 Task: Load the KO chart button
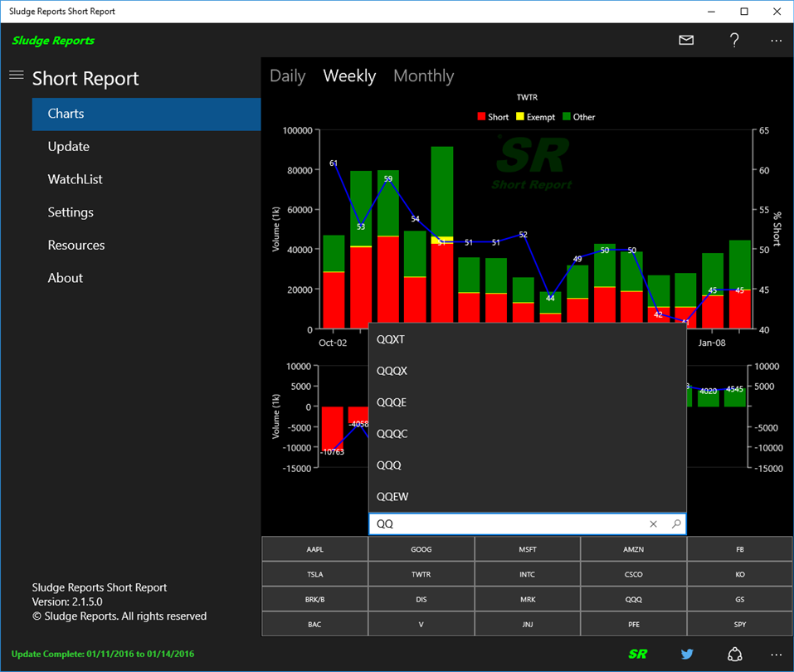pos(740,574)
